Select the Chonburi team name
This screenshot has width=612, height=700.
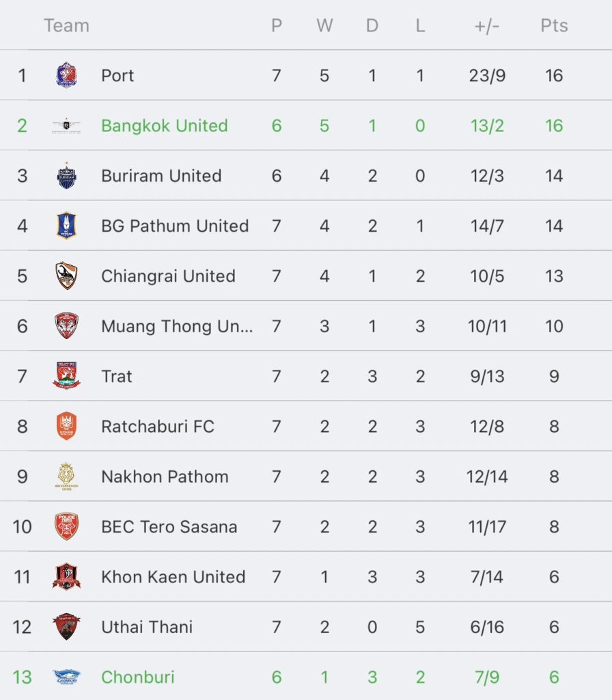click(x=138, y=677)
